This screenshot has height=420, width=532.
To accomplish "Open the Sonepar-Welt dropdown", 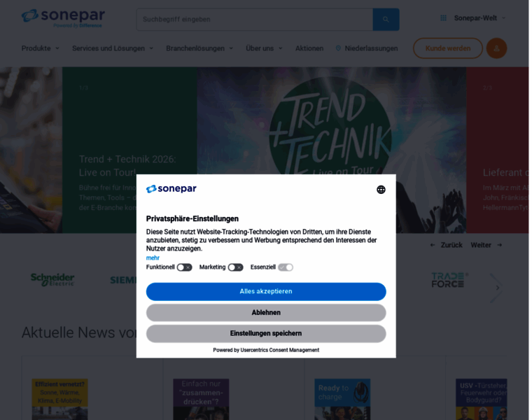I will (x=479, y=18).
